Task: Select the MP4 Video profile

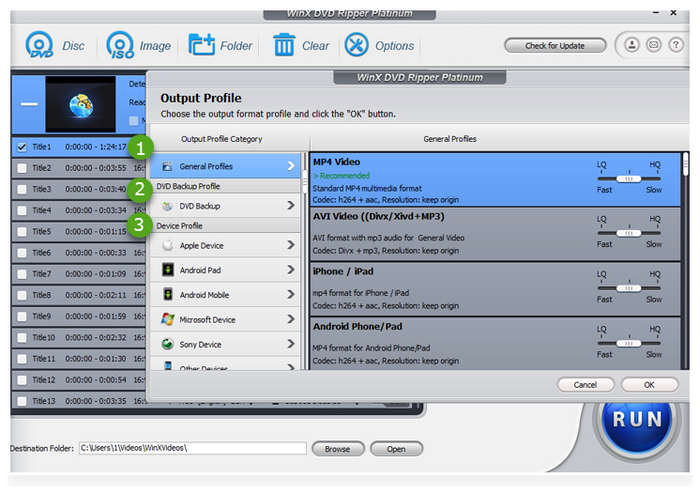Action: [495, 180]
